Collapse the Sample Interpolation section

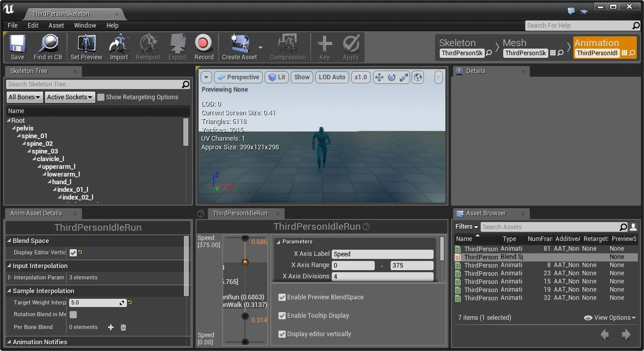9,291
